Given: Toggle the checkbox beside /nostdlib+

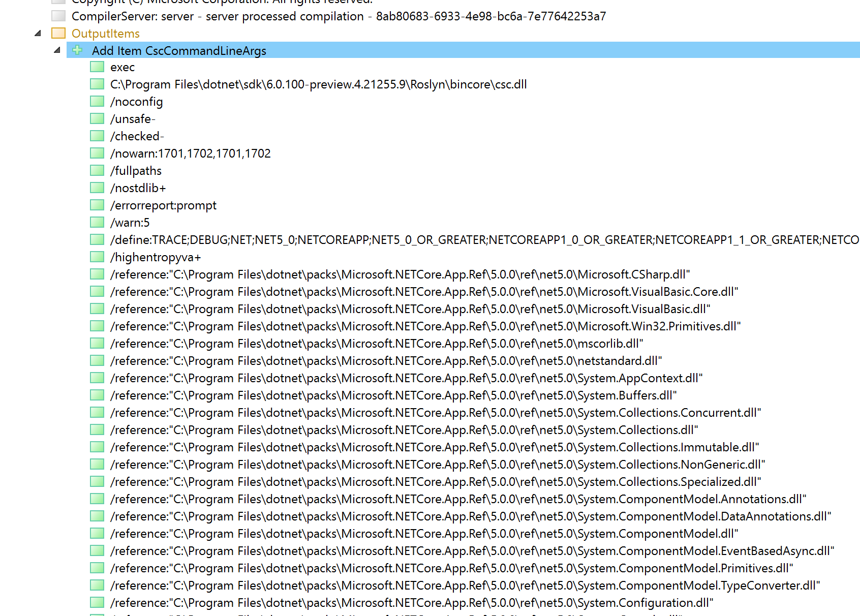Looking at the screenshot, I should 97,187.
